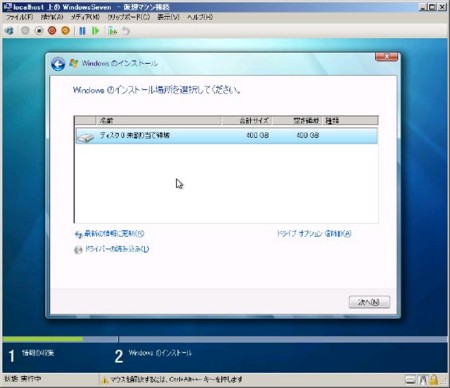Click the keyboard icon in the status bar

[x=410, y=379]
